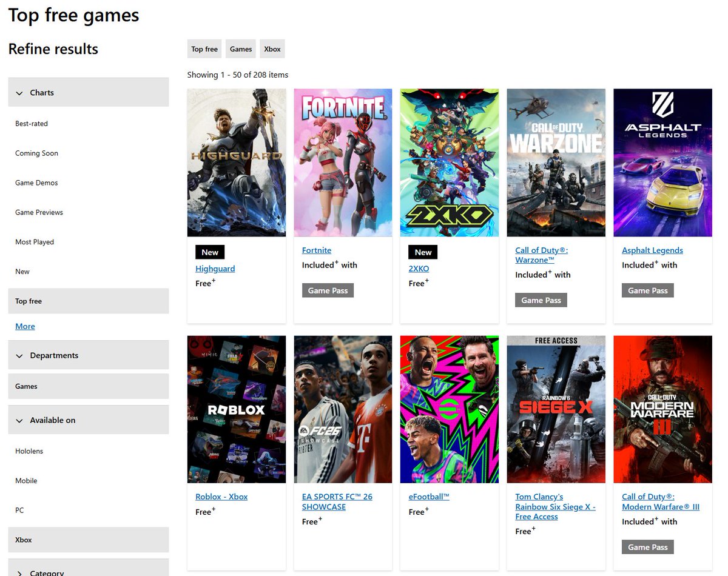The image size is (728, 576).
Task: Click the Refine results heading
Action: [x=53, y=49]
